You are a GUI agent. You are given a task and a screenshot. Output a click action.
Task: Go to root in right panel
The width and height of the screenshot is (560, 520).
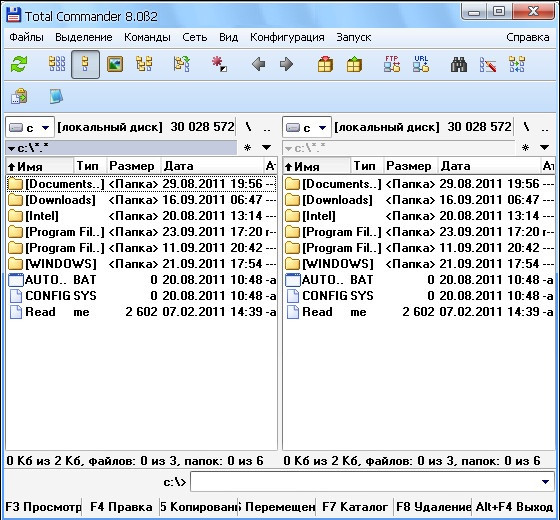coord(526,127)
